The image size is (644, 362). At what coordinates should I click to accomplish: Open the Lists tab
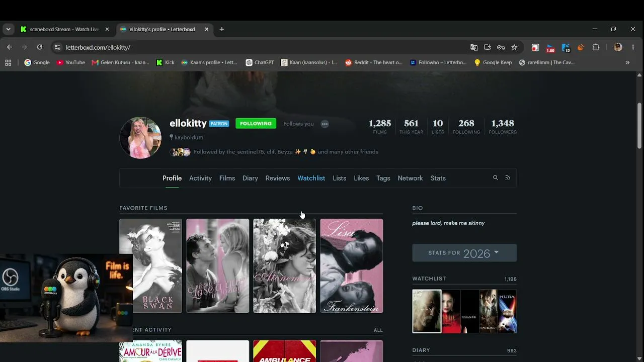click(x=339, y=178)
